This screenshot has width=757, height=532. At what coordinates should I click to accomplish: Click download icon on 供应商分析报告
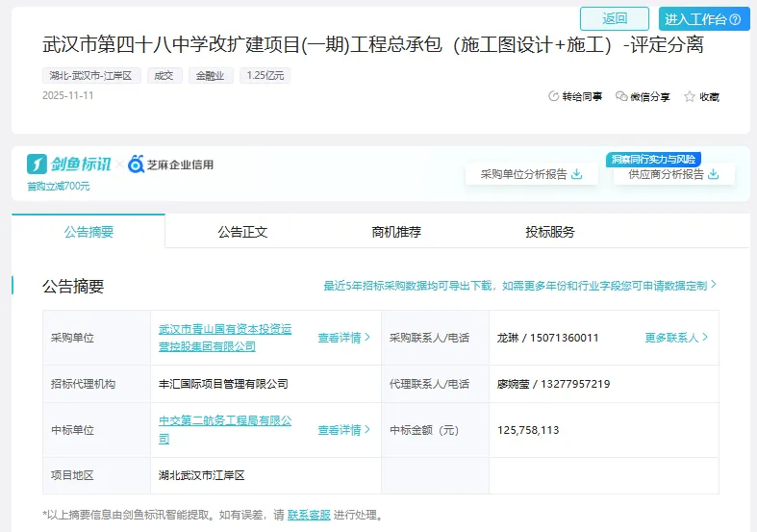[713, 174]
